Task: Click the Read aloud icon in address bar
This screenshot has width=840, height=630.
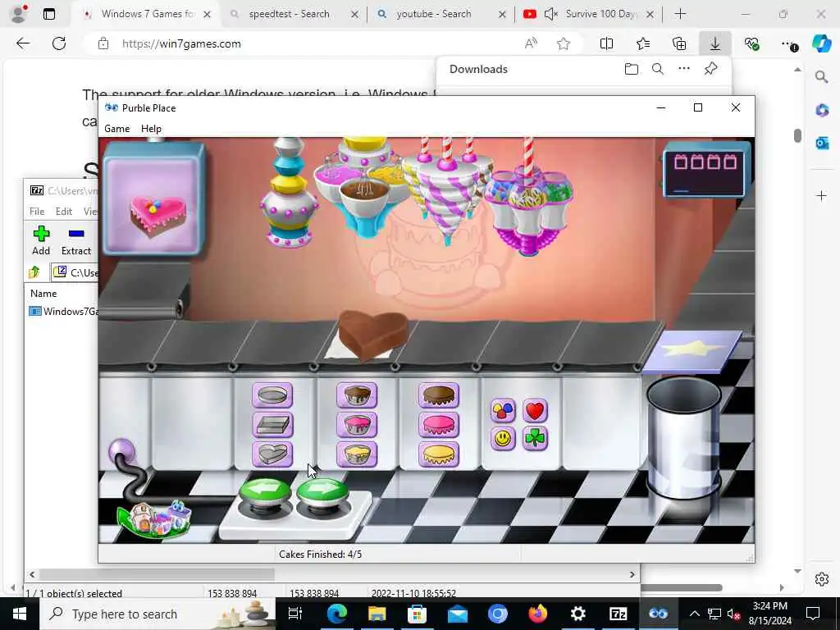Action: (x=531, y=44)
